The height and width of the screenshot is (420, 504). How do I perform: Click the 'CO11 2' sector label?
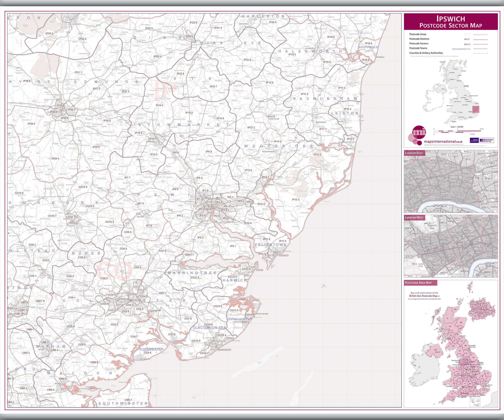coord(195,278)
